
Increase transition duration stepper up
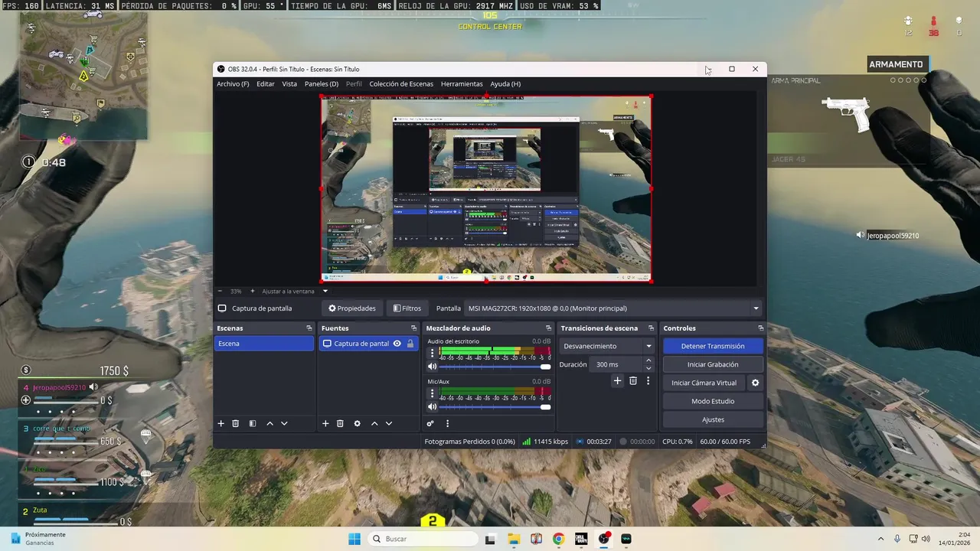coord(648,360)
